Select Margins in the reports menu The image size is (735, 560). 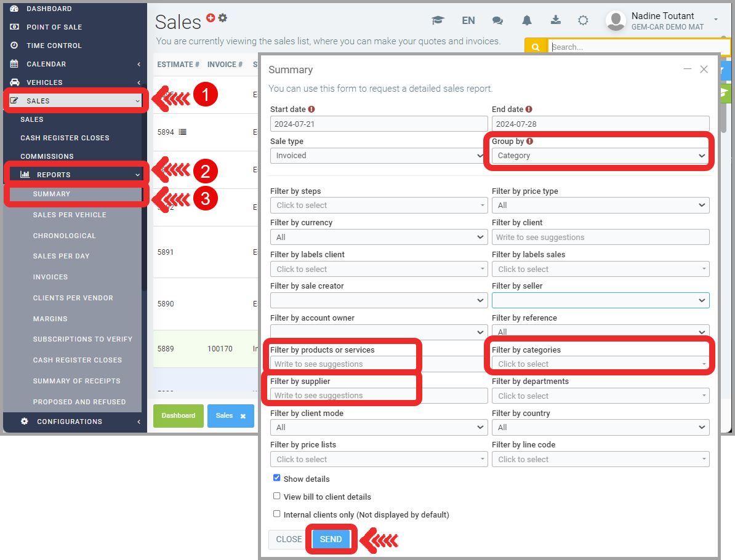[x=50, y=319]
